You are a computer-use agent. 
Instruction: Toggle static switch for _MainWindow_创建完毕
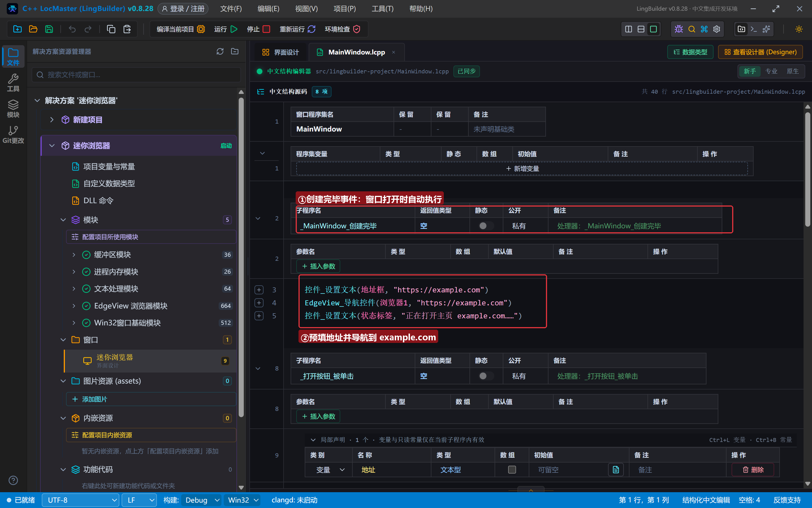(x=486, y=226)
